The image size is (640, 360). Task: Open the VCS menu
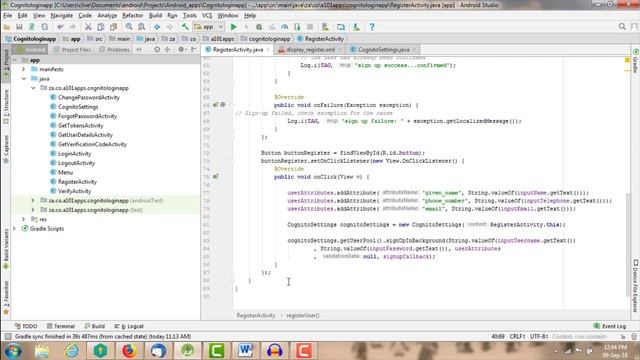pyautogui.click(x=207, y=16)
